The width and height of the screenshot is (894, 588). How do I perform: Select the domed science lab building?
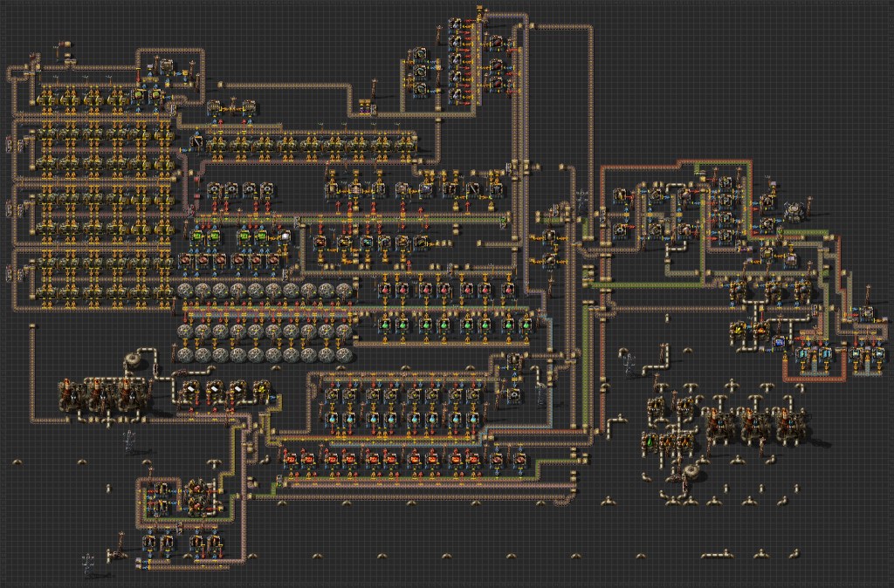(794, 210)
